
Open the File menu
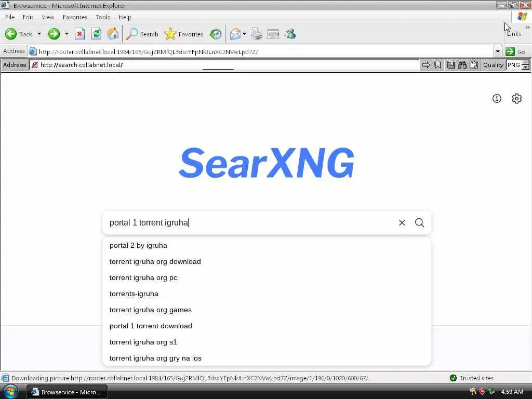10,17
